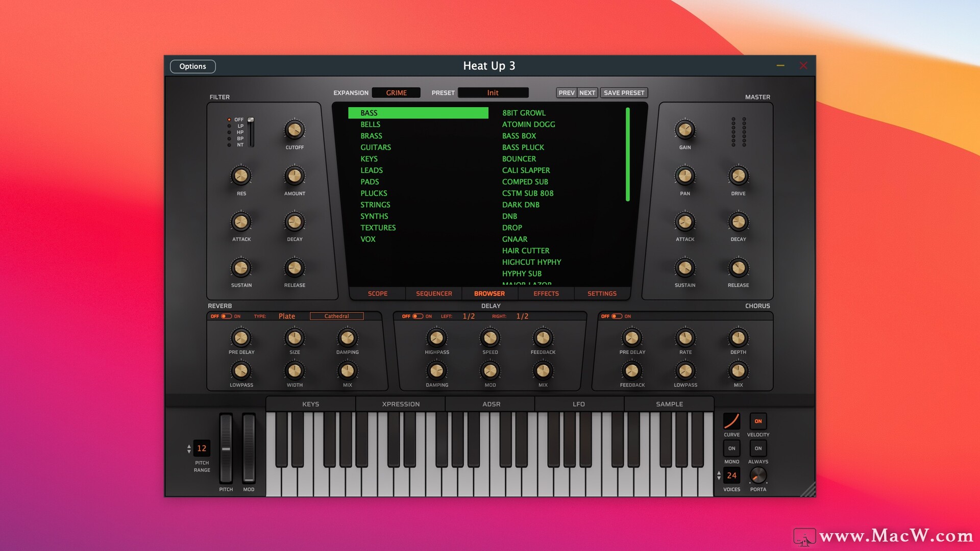980x551 pixels.
Task: Toggle the Chorus OFF/ON switch
Action: click(x=617, y=316)
